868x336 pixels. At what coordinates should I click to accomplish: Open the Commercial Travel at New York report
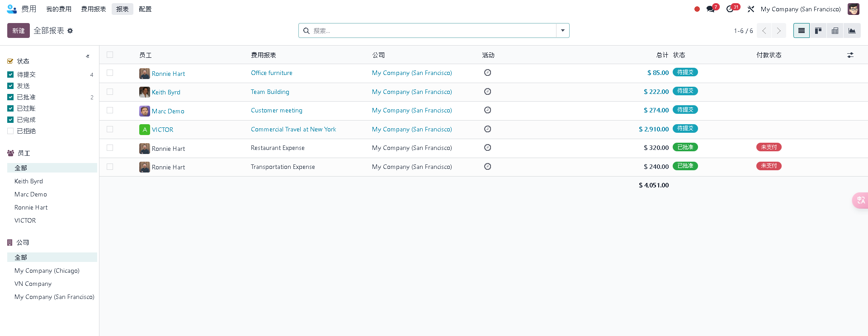tap(293, 129)
